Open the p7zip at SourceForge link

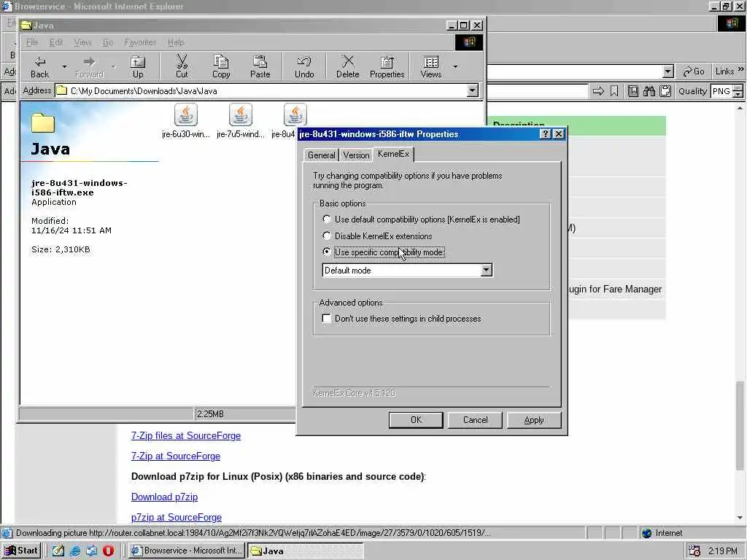pyautogui.click(x=177, y=518)
